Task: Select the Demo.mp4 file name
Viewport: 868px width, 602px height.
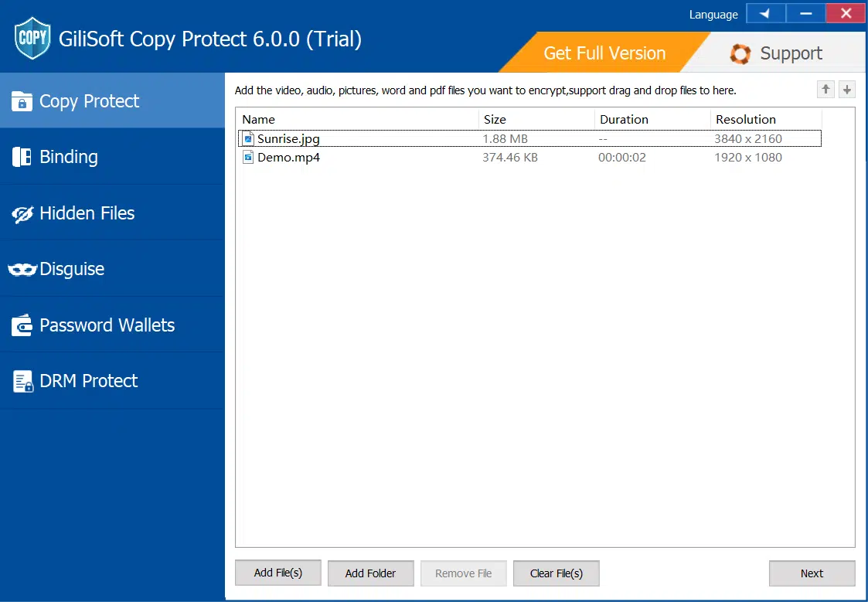Action: [288, 157]
